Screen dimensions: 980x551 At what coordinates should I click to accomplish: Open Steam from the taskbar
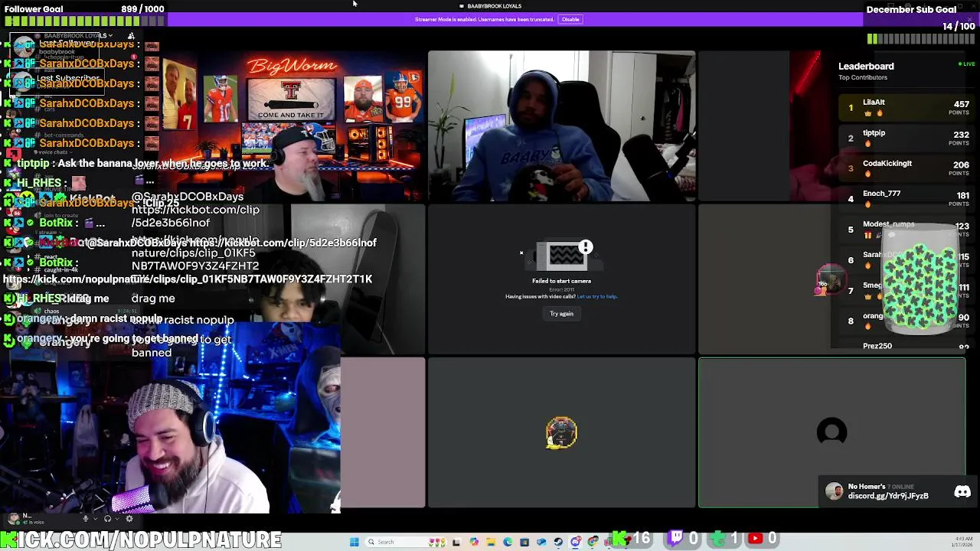click(x=558, y=542)
